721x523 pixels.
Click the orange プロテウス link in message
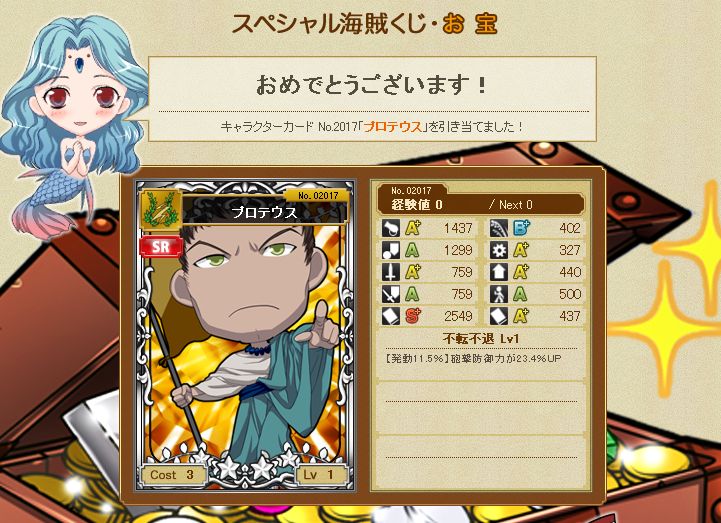pos(392,127)
